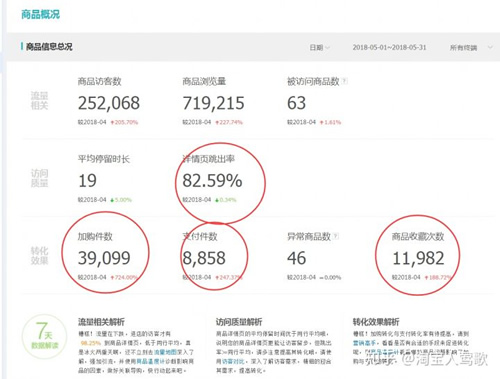This screenshot has height=379, width=500.
Task: Click the date range 2018-05-01~2018-05-31
Action: coord(389,47)
